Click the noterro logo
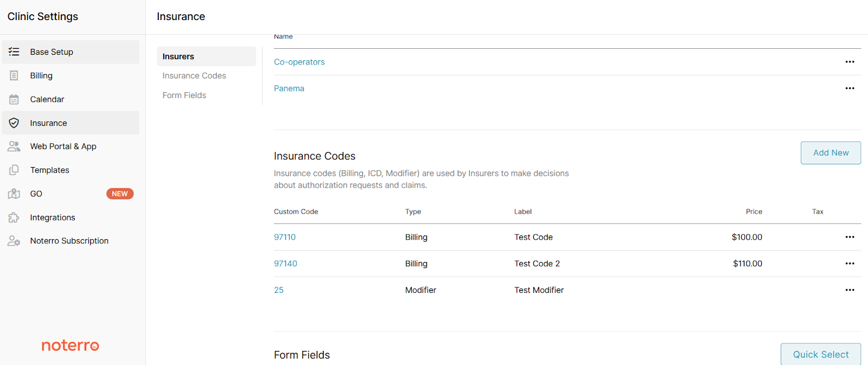868x365 pixels. point(71,345)
